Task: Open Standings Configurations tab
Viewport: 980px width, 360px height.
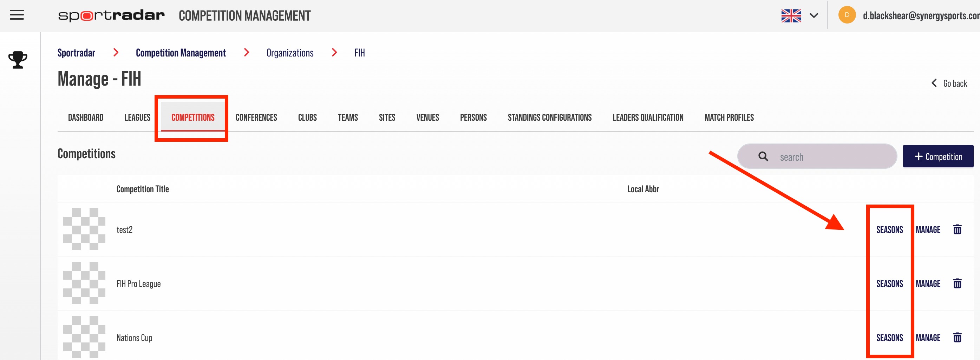Action: tap(549, 118)
